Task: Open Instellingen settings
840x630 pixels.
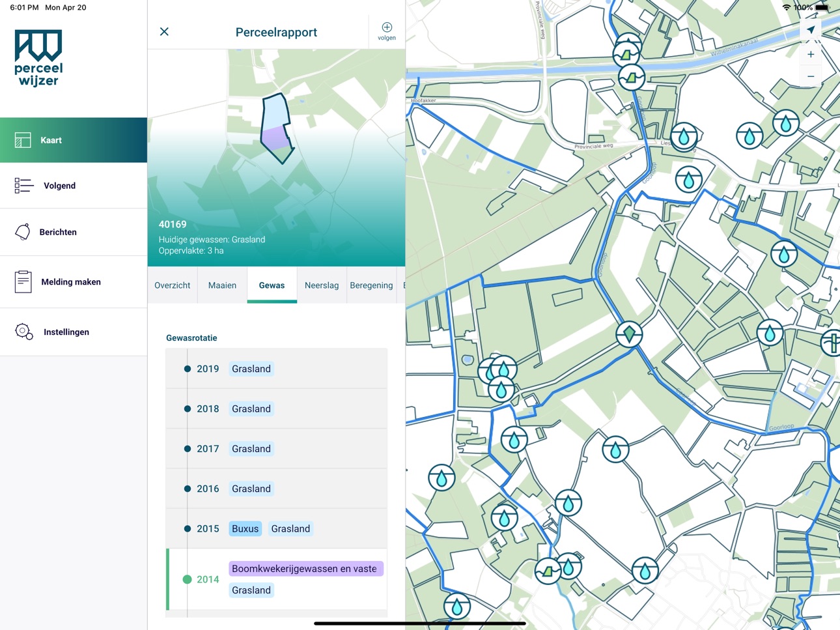Action: click(x=74, y=332)
